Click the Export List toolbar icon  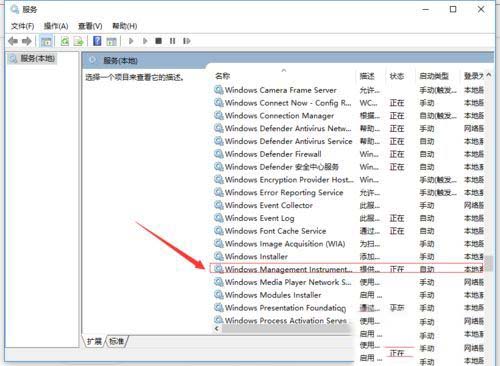(x=78, y=41)
